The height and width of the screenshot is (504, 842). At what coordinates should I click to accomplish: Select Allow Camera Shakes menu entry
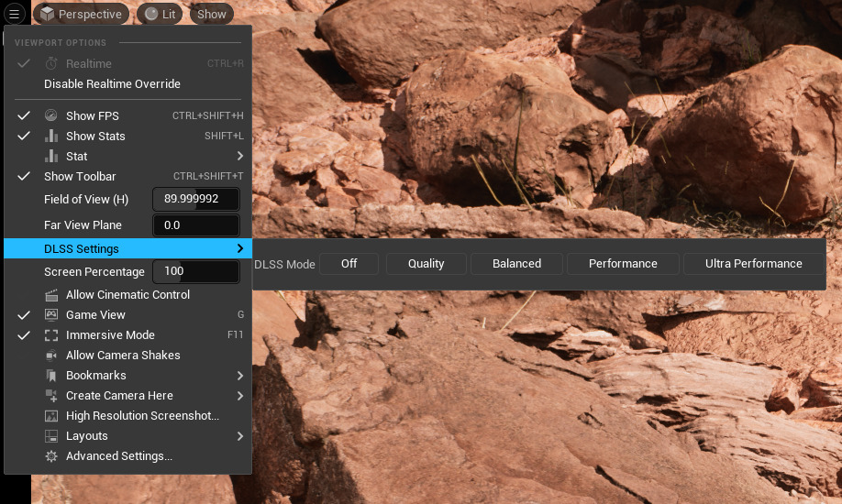pyautogui.click(x=127, y=355)
